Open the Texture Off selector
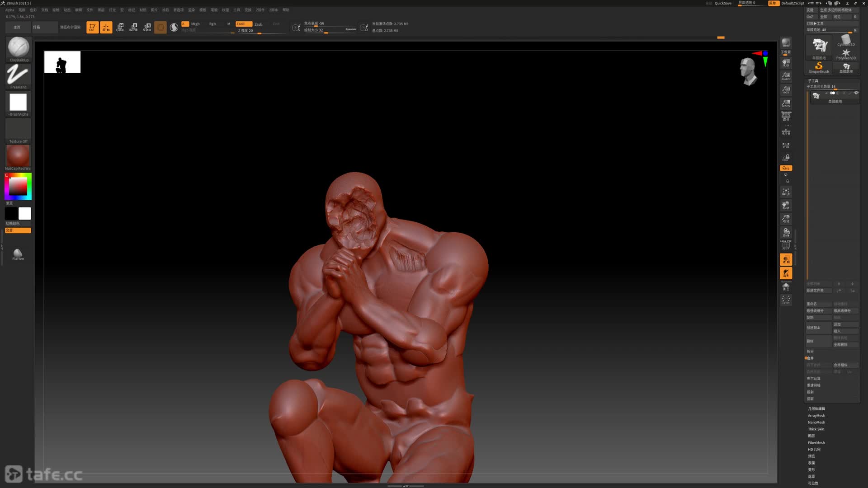Screen dimensions: 868x488 18,131
